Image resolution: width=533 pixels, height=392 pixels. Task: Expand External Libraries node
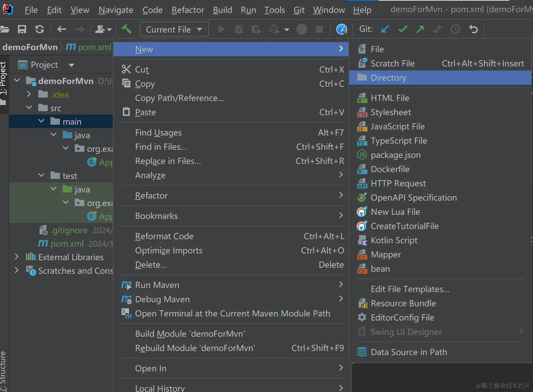[x=17, y=257]
